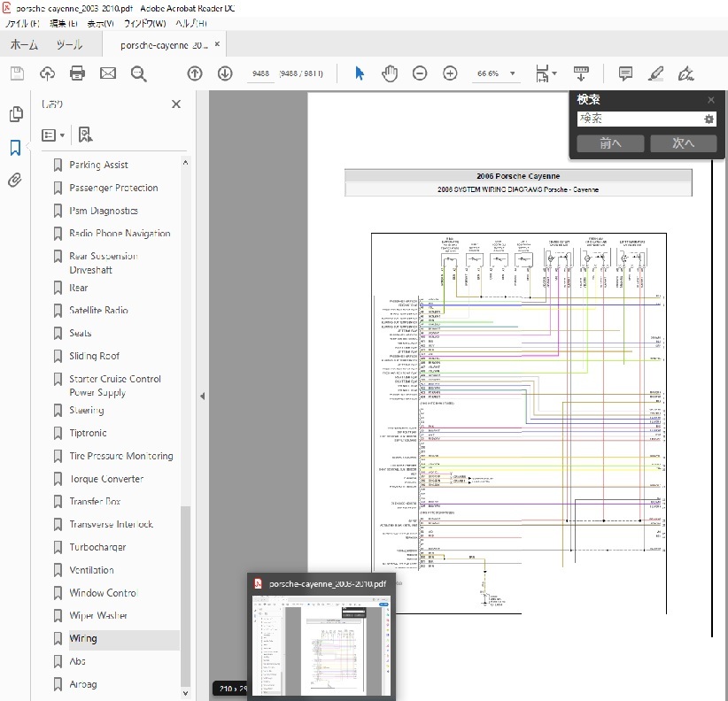Click the Save file icon
Image resolution: width=728 pixels, height=701 pixels.
17,73
